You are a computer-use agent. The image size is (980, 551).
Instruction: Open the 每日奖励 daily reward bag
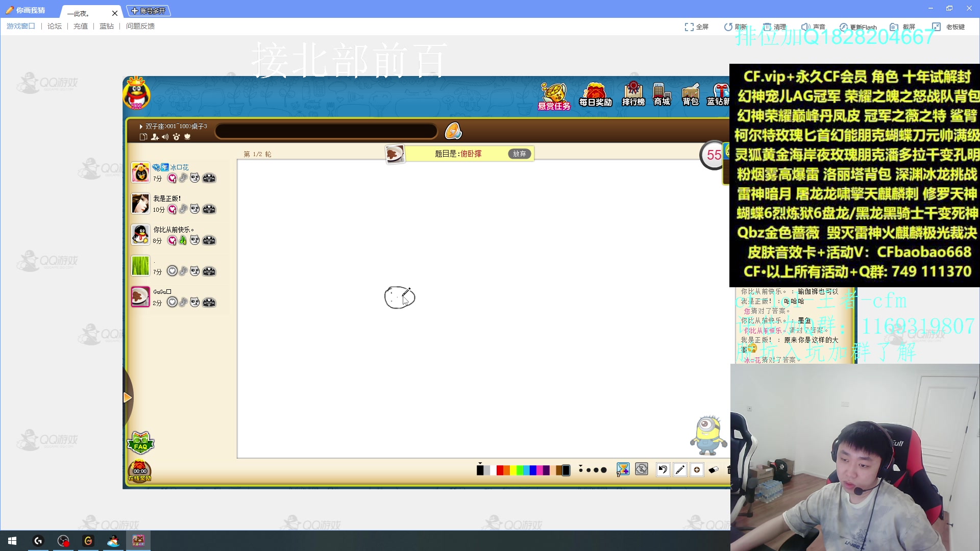[x=595, y=95]
